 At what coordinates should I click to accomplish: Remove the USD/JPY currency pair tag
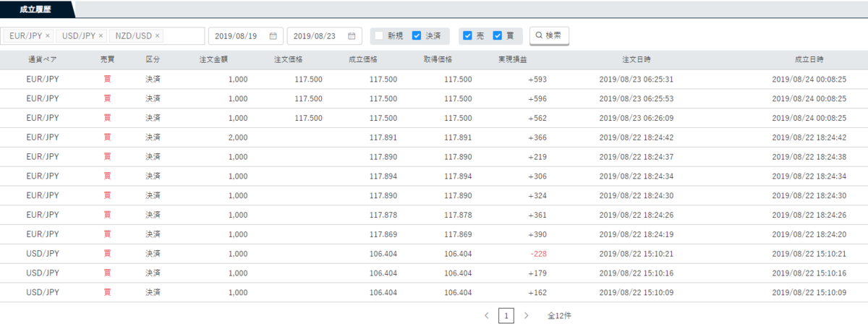pos(101,35)
